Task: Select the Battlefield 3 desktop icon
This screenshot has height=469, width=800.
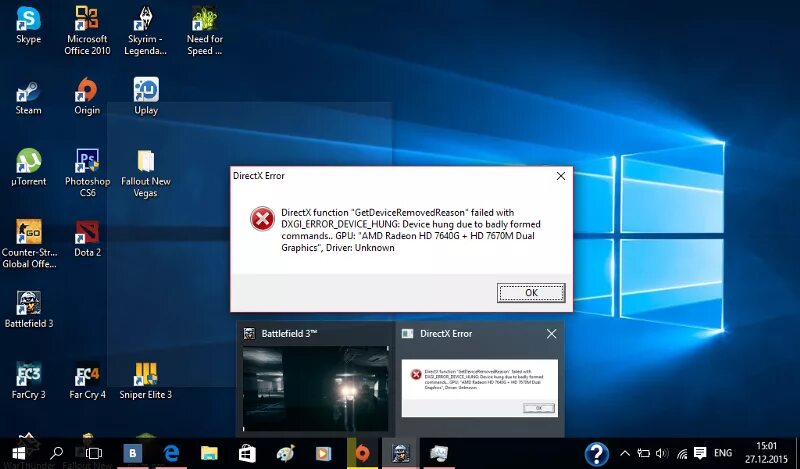Action: click(29, 309)
